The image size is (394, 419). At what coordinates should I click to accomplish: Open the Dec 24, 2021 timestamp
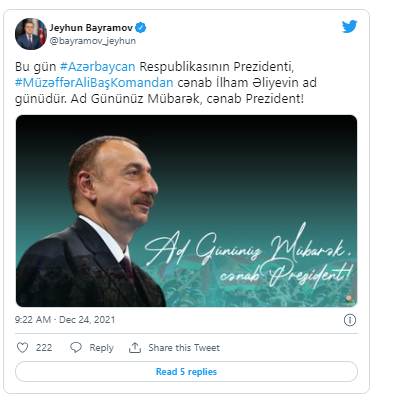(x=65, y=320)
